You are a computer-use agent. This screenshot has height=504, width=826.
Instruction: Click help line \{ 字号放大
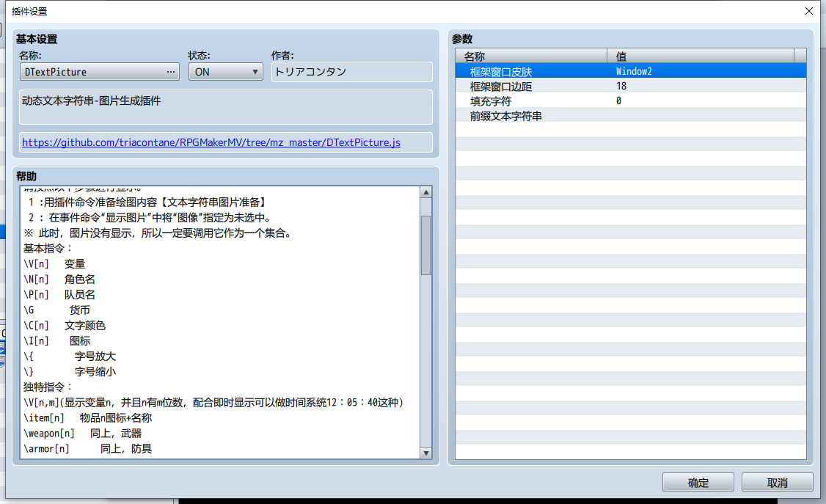coord(70,357)
